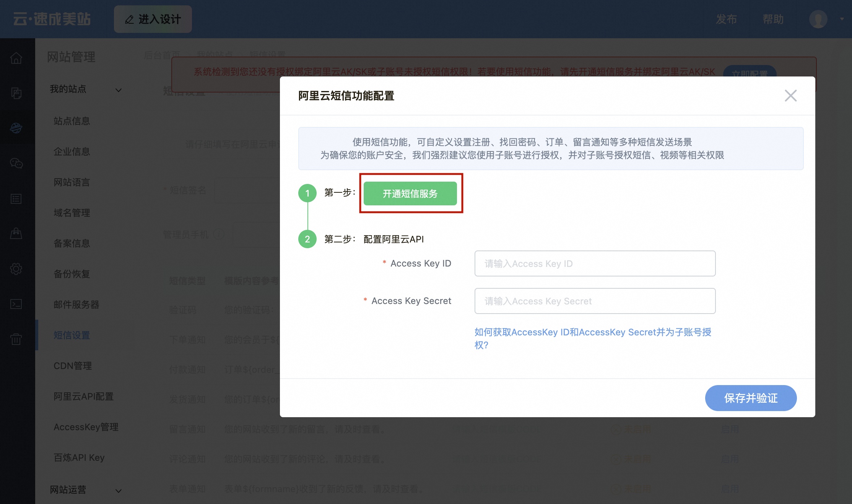This screenshot has width=852, height=504.
Task: Click the home icon in left sidebar
Action: click(16, 58)
